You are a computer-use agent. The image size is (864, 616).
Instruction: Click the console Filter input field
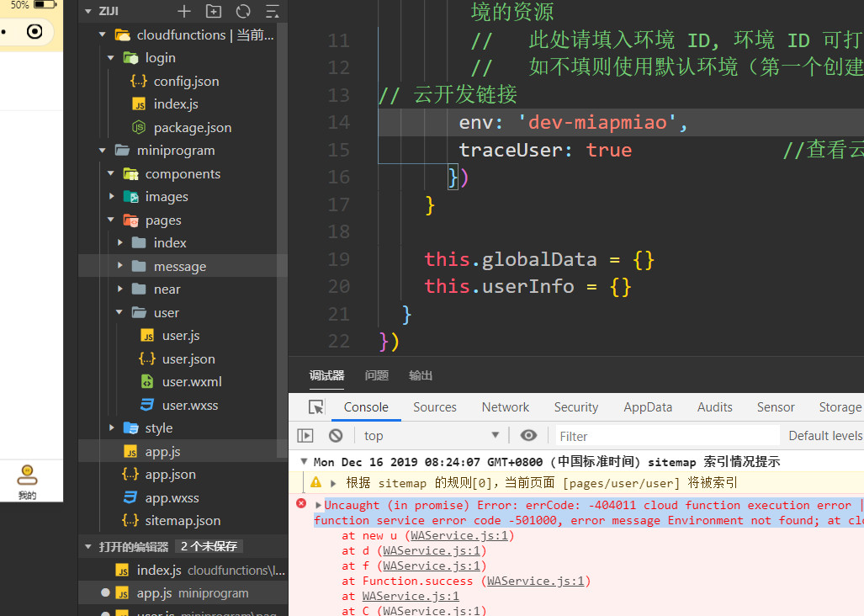pos(666,435)
